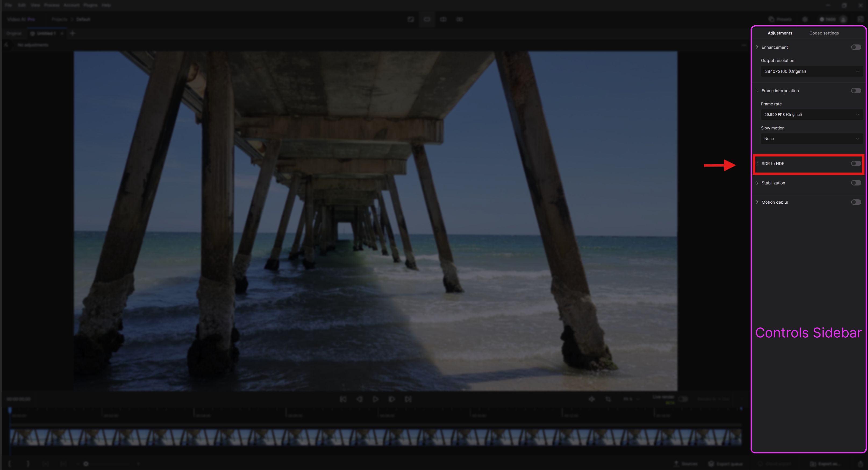The height and width of the screenshot is (470, 868).
Task: Jump to the last frame
Action: [408, 399]
